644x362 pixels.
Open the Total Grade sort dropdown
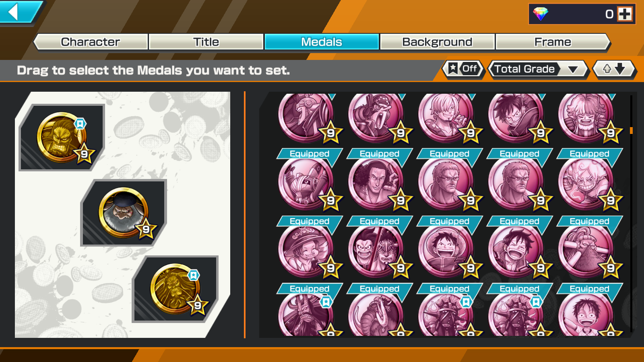[x=539, y=69]
